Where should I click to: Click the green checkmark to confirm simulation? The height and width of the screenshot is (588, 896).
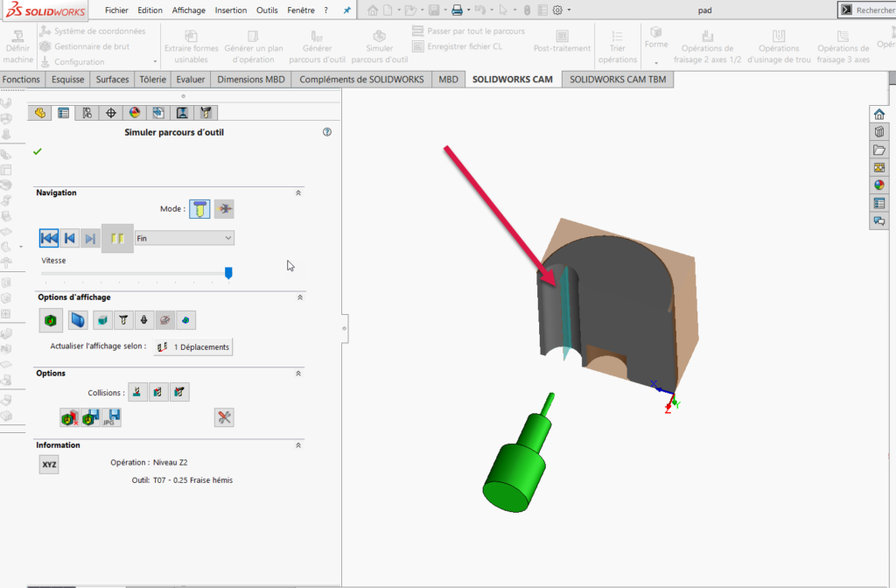37,151
